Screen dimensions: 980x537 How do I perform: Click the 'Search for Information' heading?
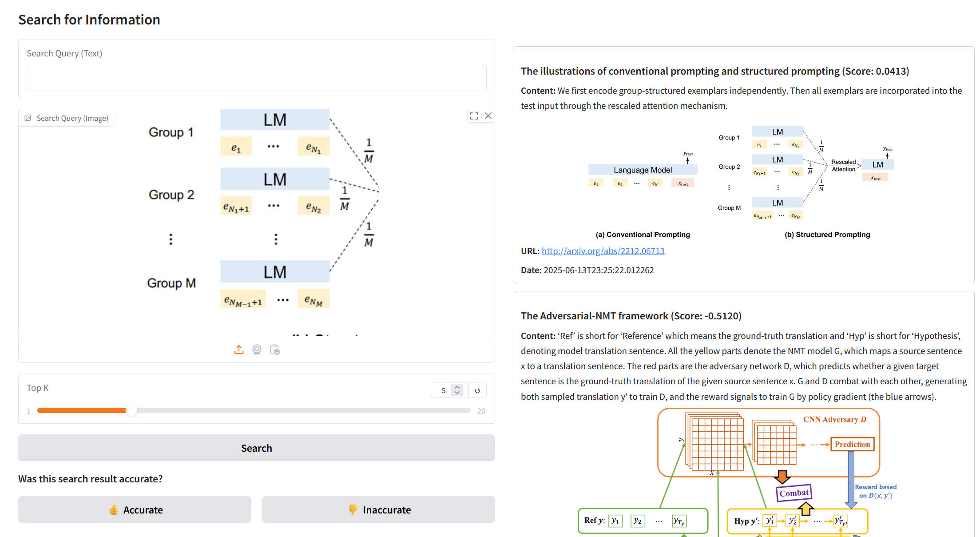(89, 20)
